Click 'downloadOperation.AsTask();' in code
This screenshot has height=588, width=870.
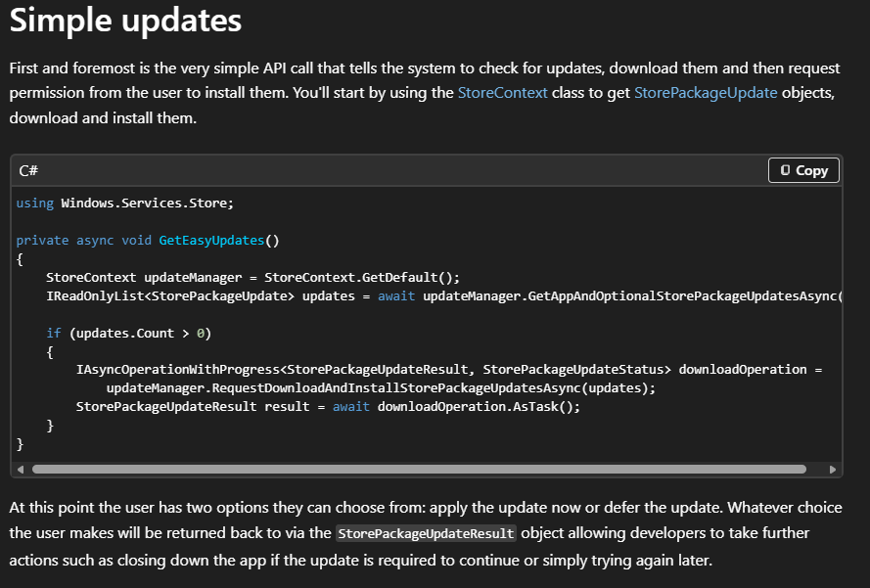479,407
